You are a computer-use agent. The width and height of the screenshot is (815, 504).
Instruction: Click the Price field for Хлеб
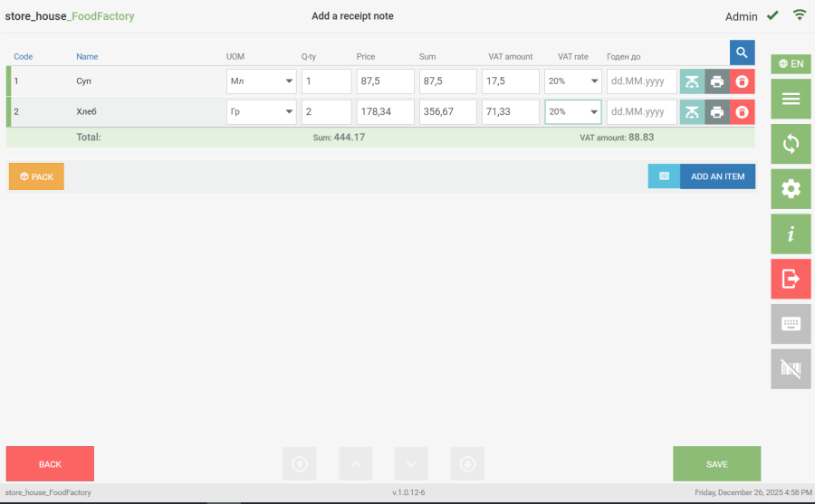pos(385,112)
